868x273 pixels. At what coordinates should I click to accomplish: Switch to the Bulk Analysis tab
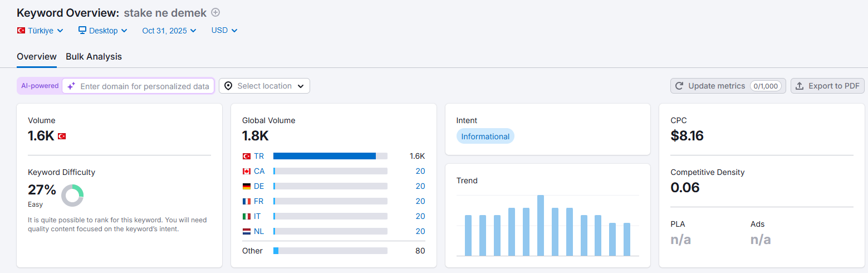click(x=94, y=56)
